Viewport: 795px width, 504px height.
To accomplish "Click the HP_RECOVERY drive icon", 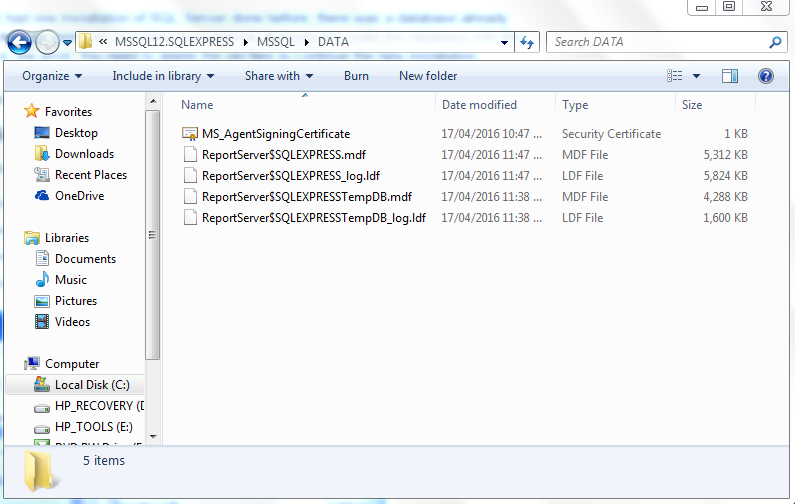I will [42, 408].
